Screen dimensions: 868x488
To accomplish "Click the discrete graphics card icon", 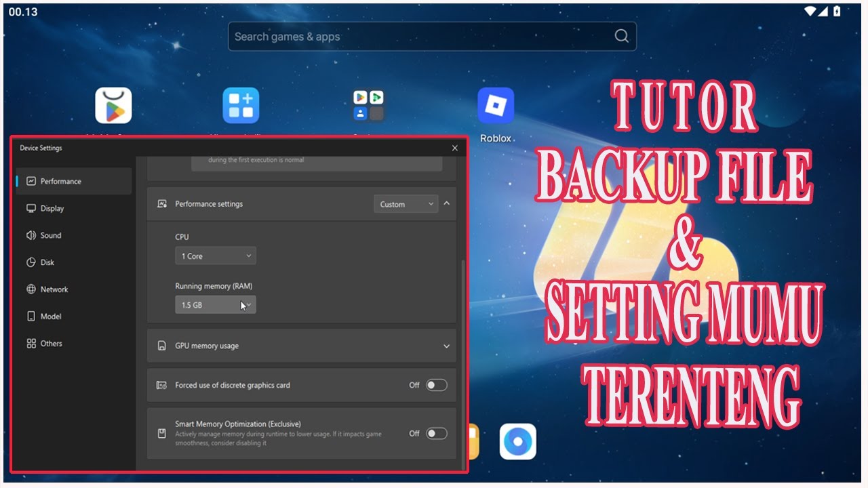I will (162, 385).
